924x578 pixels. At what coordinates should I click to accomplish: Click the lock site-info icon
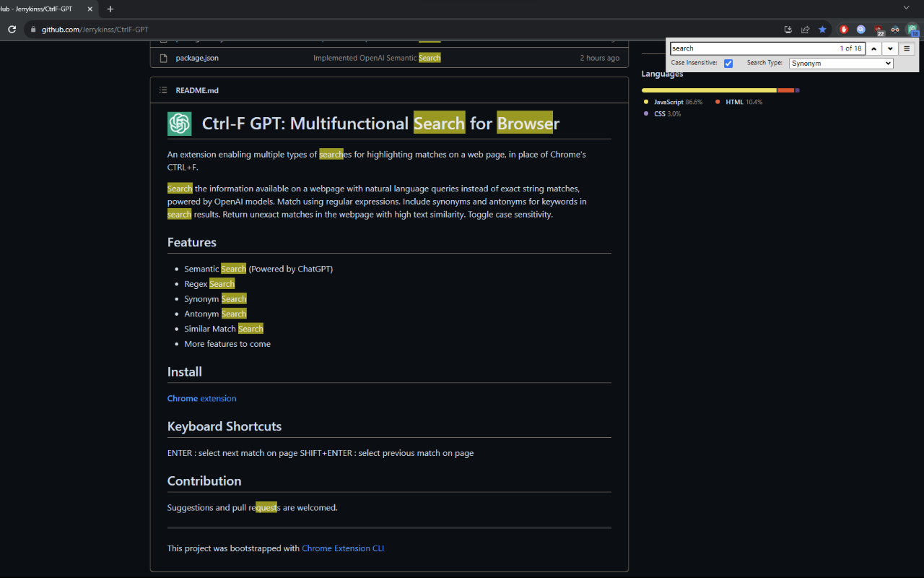point(32,30)
